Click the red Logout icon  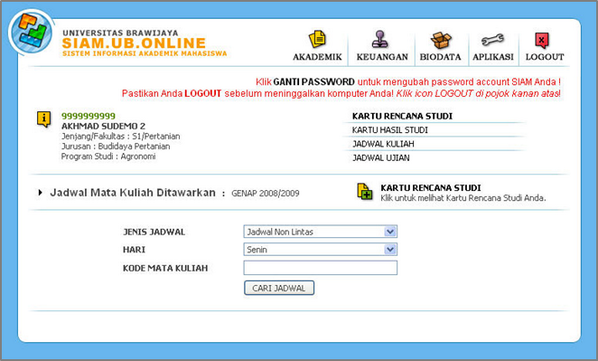(542, 40)
